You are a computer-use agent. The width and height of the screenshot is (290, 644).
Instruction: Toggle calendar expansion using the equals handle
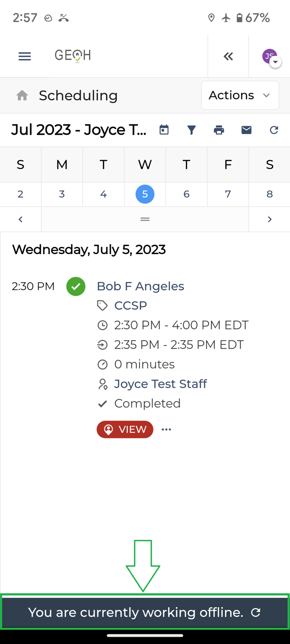(145, 219)
